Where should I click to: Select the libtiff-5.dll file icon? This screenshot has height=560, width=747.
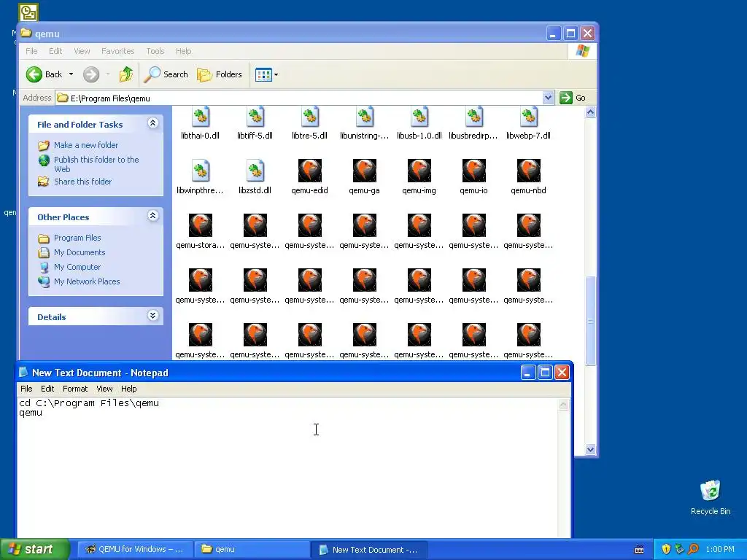tap(255, 117)
